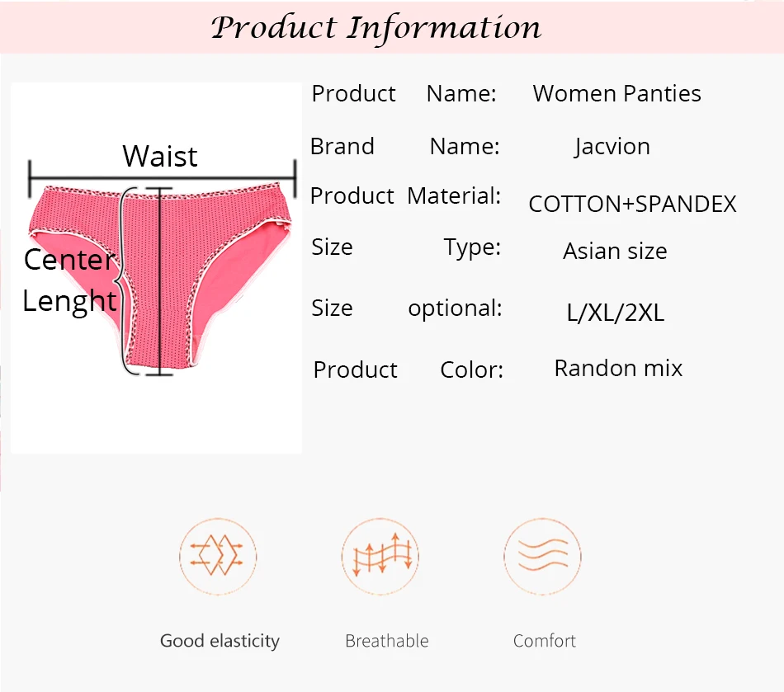Select the Product Information heading

(x=376, y=27)
